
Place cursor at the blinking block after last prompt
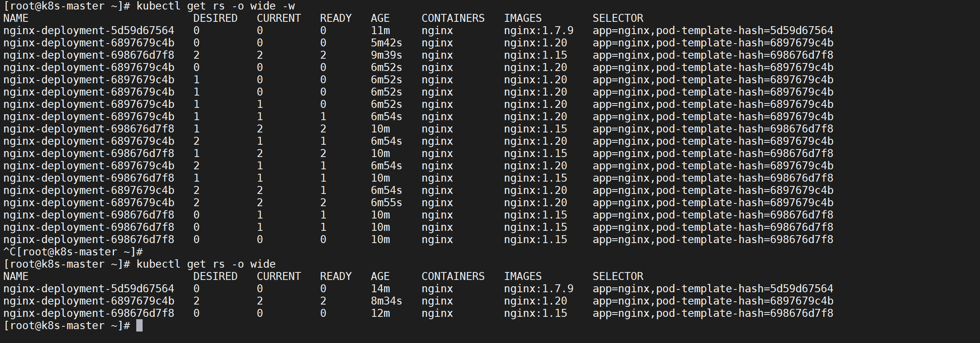pyautogui.click(x=139, y=326)
